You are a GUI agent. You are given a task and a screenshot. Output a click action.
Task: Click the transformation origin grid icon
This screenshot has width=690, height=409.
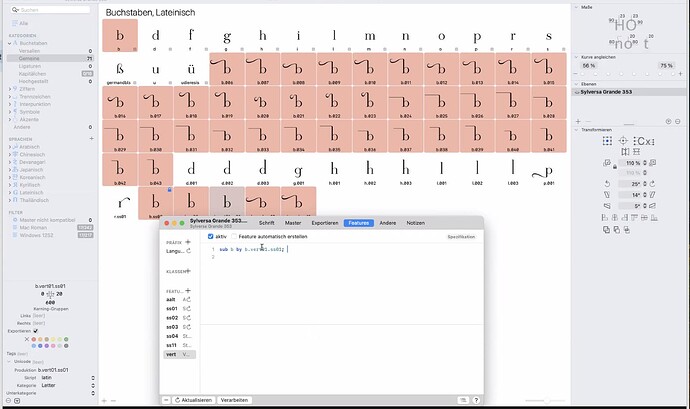606,142
